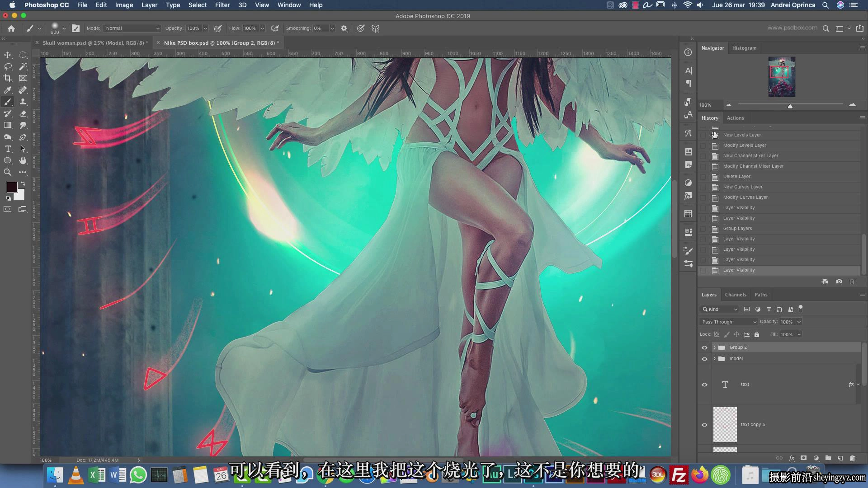The height and width of the screenshot is (488, 868).
Task: Select the Elliptical Marquee tool
Action: (23, 55)
